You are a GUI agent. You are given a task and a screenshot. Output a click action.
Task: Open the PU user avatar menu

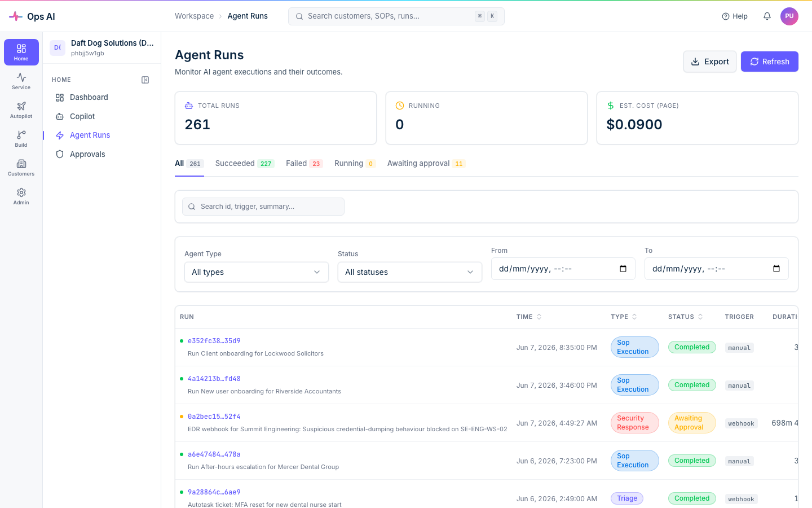789,16
